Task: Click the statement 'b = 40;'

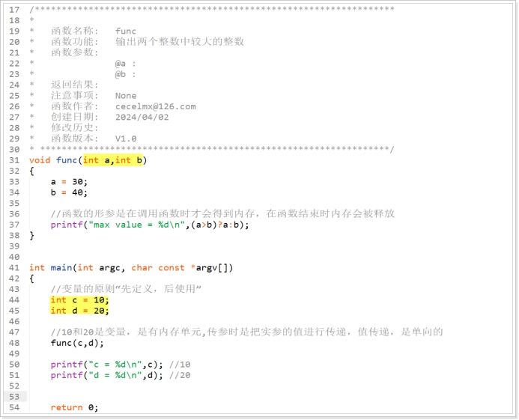Action: click(x=69, y=192)
